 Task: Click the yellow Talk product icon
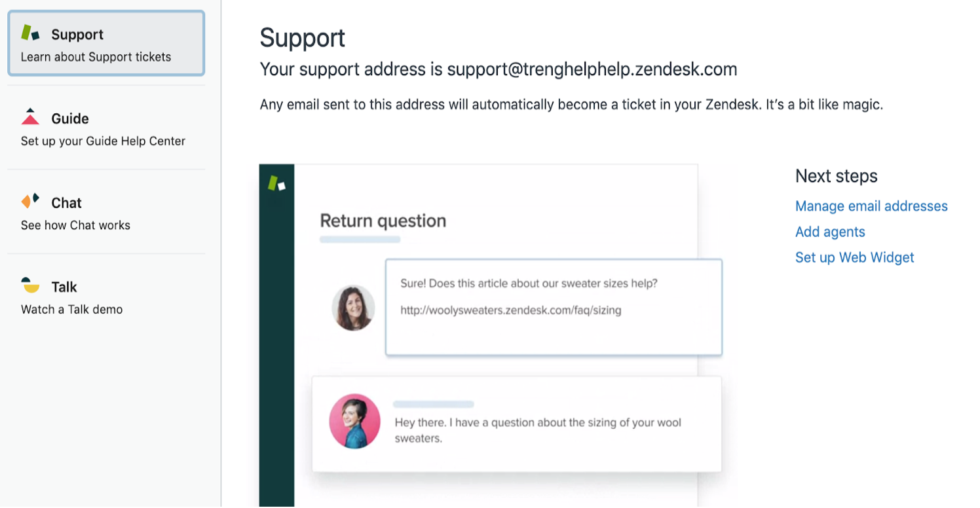(30, 285)
